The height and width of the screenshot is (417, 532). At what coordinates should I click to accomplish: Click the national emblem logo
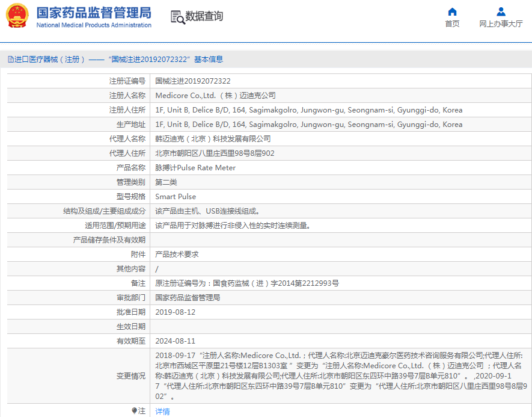[17, 16]
